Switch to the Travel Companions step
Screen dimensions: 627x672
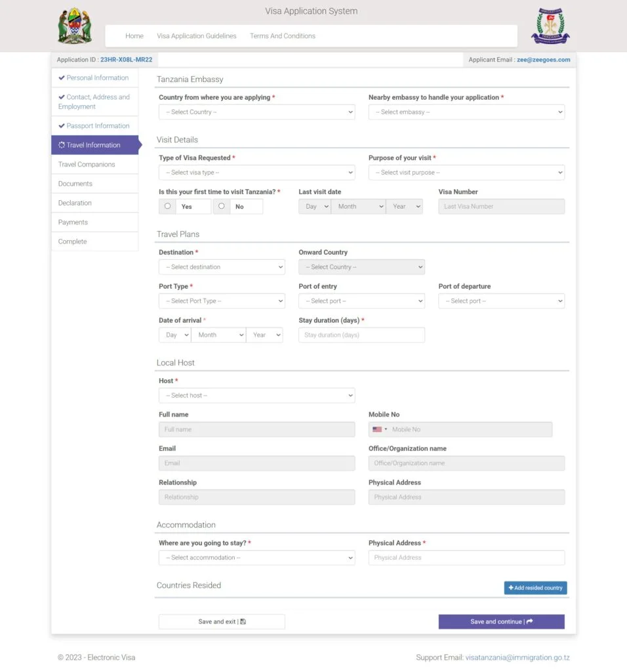[87, 165]
